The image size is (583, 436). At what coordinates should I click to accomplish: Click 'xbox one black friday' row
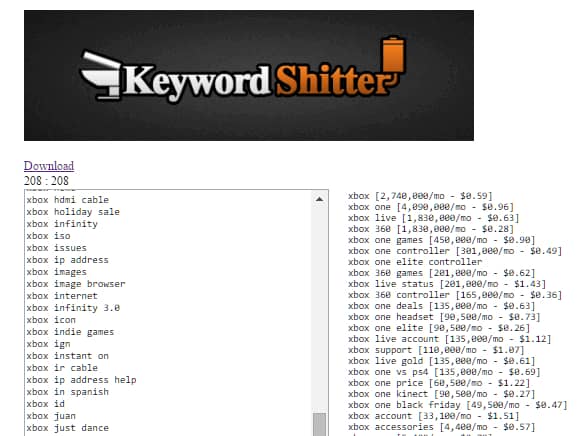coord(458,405)
